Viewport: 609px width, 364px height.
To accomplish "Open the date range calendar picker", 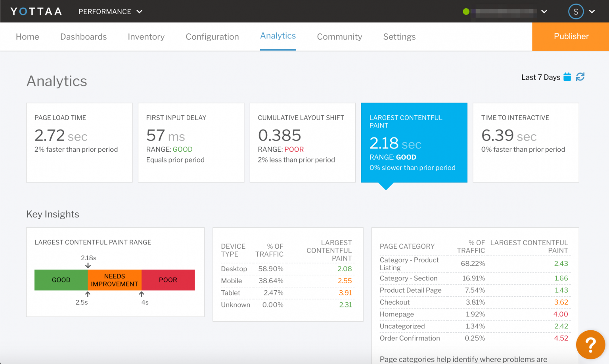I will 568,77.
